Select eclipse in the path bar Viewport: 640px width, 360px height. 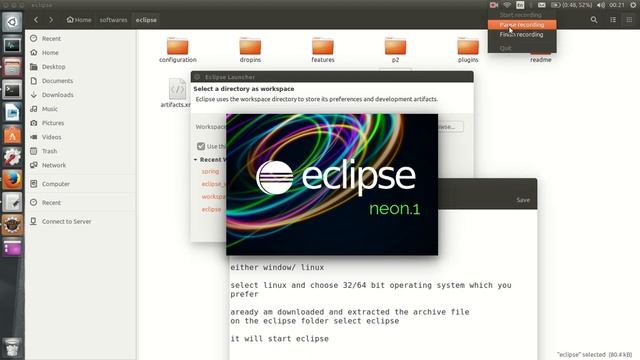coord(146,20)
